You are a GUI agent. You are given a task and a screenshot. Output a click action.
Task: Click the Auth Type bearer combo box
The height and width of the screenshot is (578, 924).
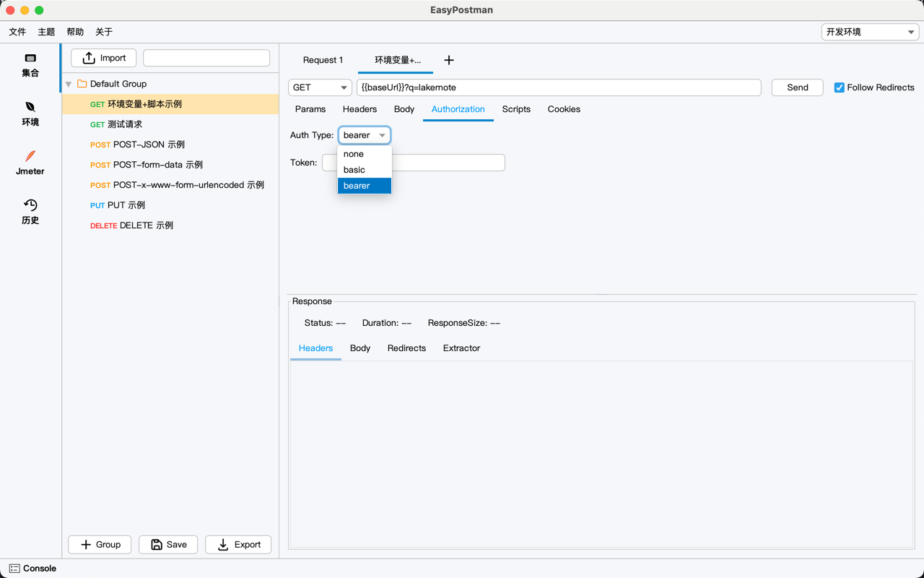tap(365, 135)
